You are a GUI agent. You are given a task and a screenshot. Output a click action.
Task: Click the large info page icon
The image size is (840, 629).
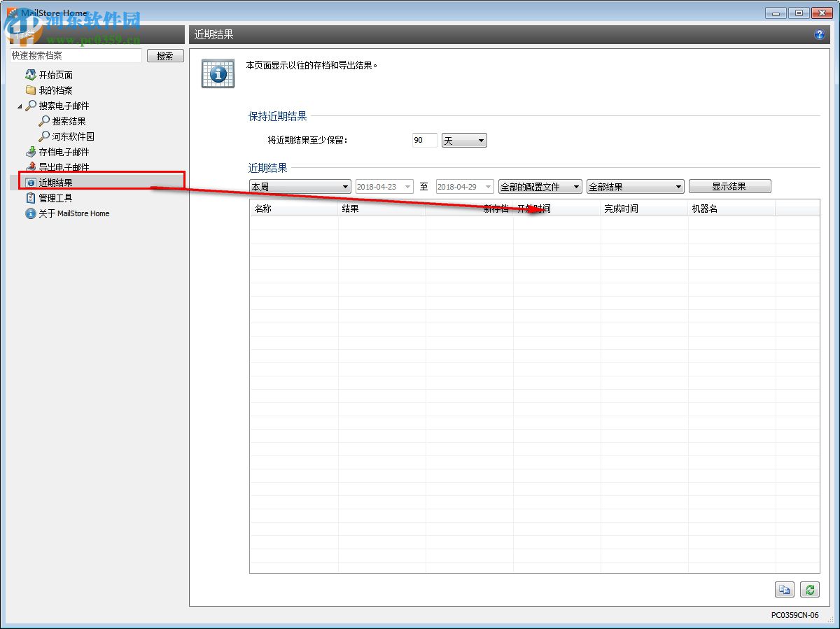[218, 73]
